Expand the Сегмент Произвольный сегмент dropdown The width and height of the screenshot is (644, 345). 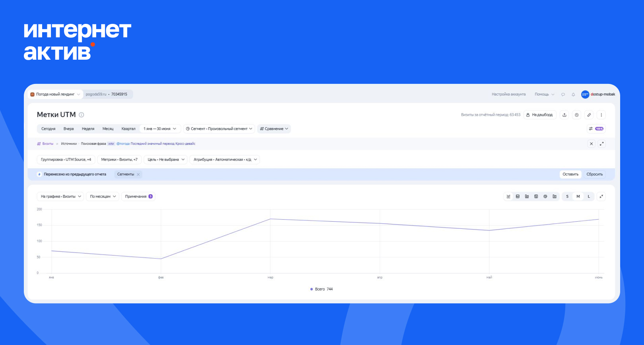pyautogui.click(x=219, y=129)
